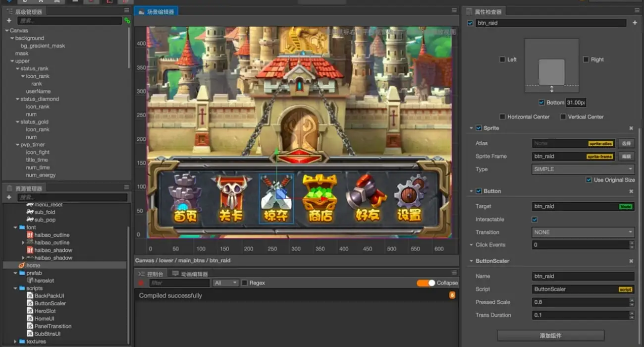644x347 pixels.
Task: Collapse the background node arrow
Action: [x=12, y=38]
